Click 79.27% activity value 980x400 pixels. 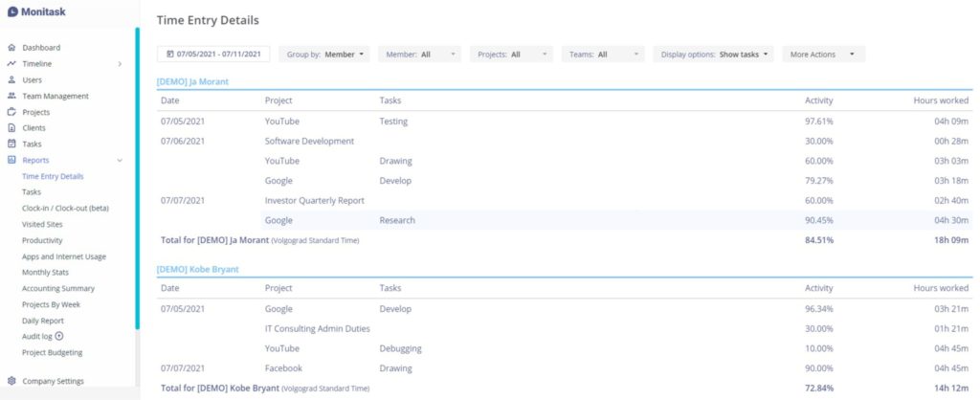(x=819, y=181)
